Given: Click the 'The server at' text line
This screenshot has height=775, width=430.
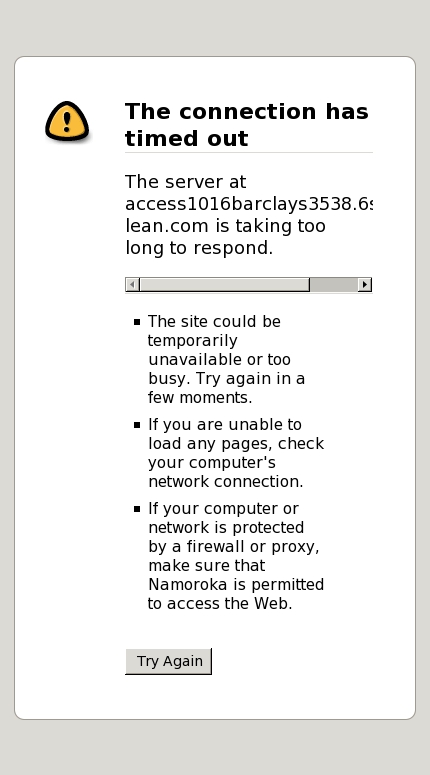Looking at the screenshot, I should (x=185, y=182).
